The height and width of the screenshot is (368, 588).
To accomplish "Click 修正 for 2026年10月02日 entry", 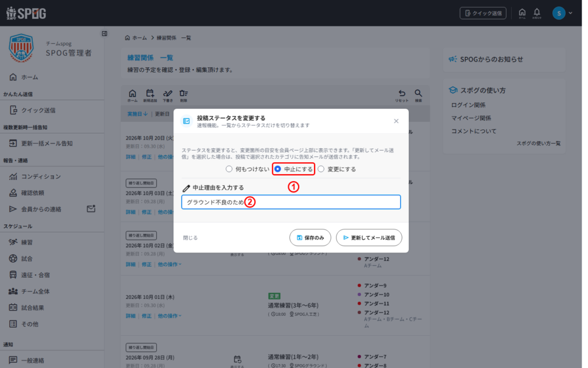I will [146, 264].
